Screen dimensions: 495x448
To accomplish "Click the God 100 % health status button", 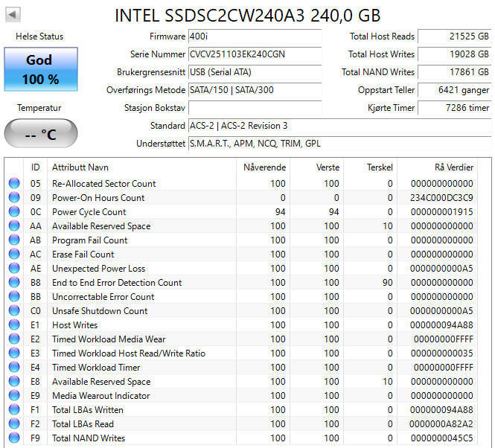I will (40, 68).
